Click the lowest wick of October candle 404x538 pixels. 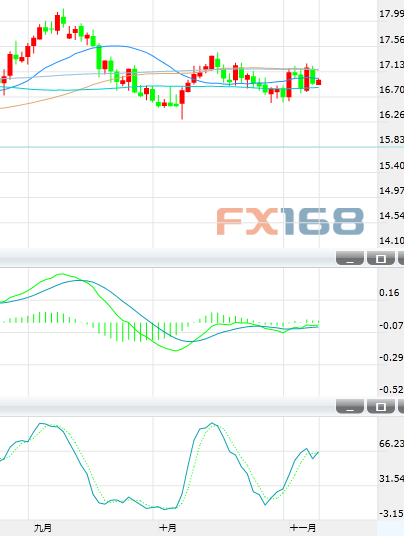182,112
